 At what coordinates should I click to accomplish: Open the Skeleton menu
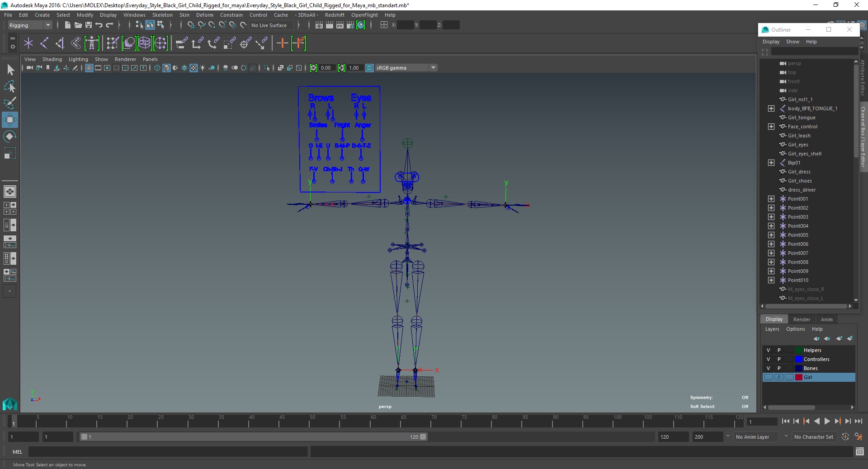click(x=162, y=15)
